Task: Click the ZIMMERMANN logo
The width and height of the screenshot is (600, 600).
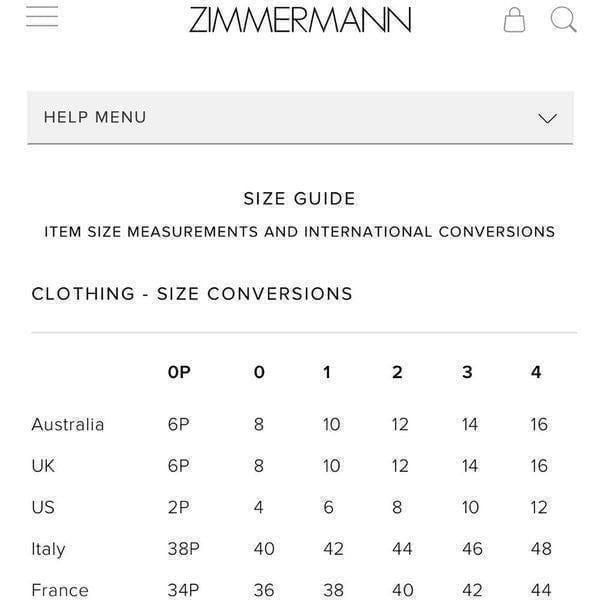Action: coord(300,20)
